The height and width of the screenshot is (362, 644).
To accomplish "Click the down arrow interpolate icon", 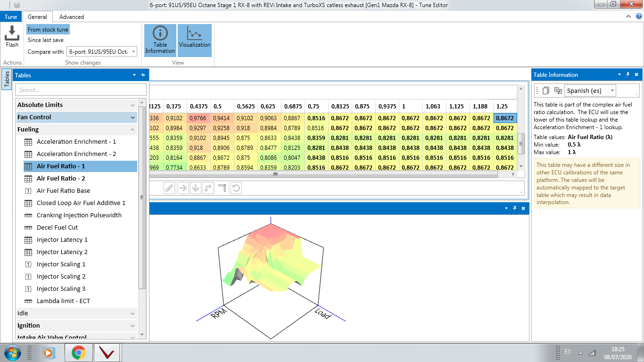I will (195, 189).
